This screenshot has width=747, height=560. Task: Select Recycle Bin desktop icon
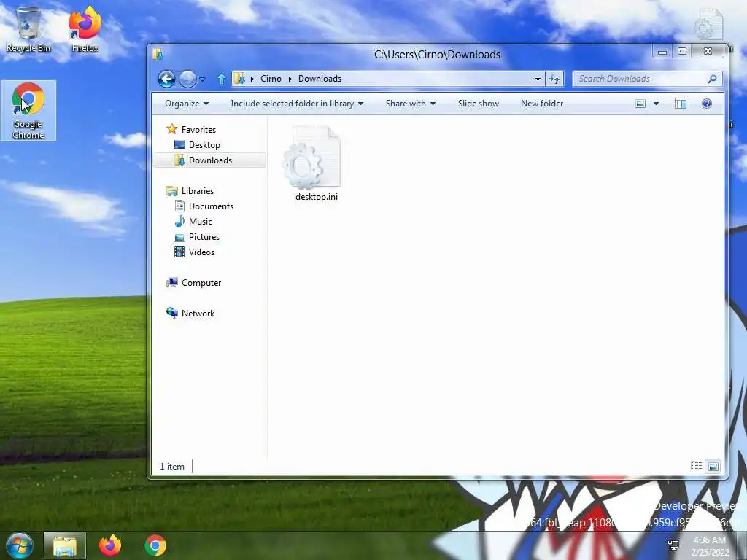28,29
